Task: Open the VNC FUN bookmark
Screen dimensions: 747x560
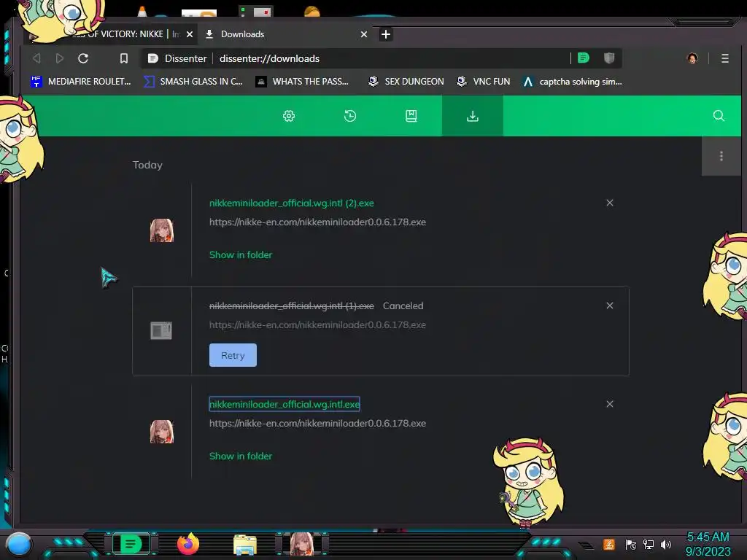Action: 483,82
